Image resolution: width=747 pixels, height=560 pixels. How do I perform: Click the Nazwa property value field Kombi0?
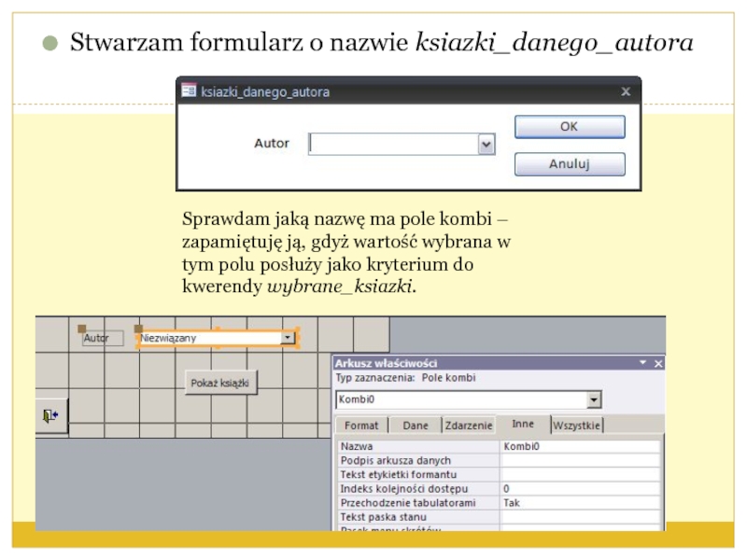(x=579, y=447)
